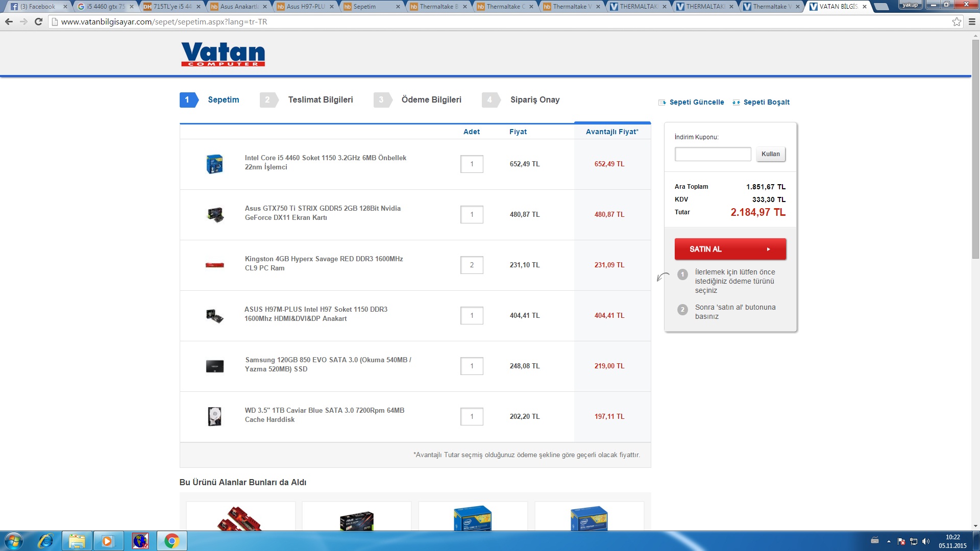Click the Tutar 2.184,97 TL total

[758, 212]
